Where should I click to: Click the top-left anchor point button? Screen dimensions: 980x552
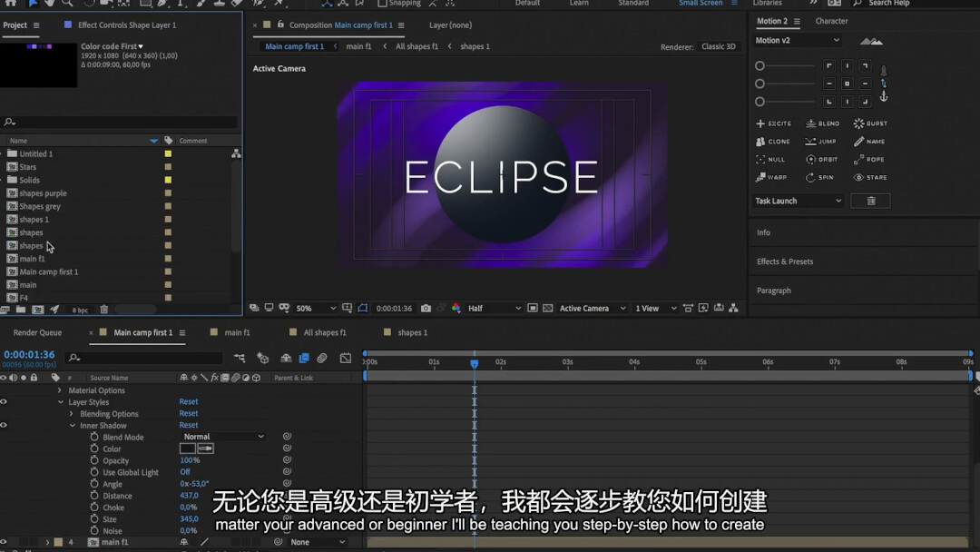[828, 65]
